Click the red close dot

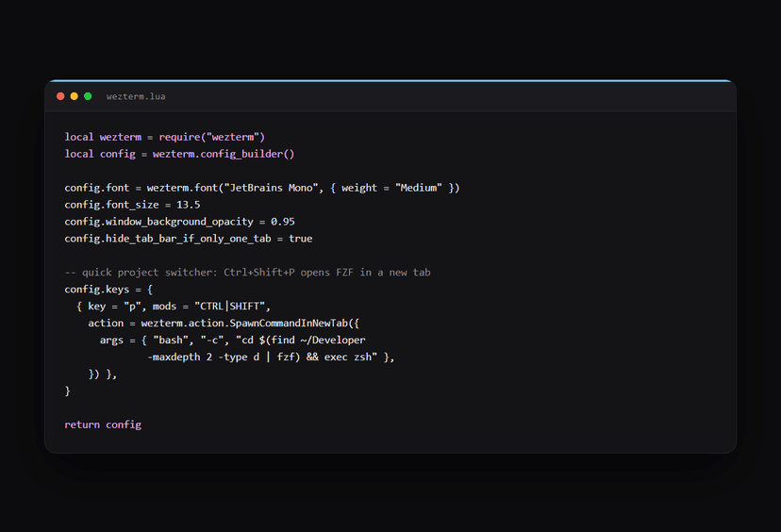pyautogui.click(x=60, y=96)
